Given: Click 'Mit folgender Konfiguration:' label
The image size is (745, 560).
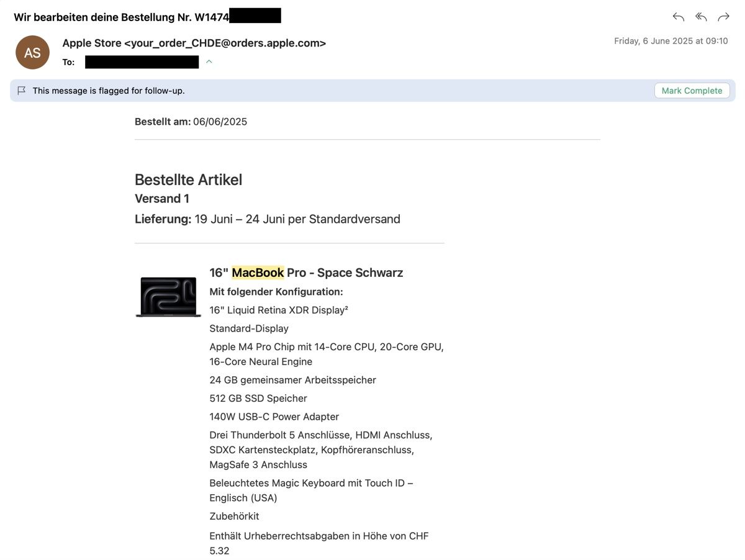Looking at the screenshot, I should [x=276, y=292].
